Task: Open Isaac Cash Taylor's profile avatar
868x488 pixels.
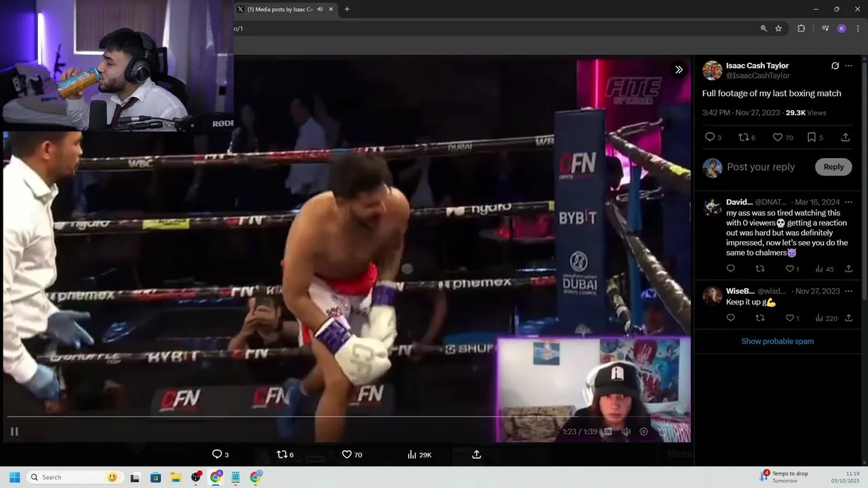Action: coord(712,70)
